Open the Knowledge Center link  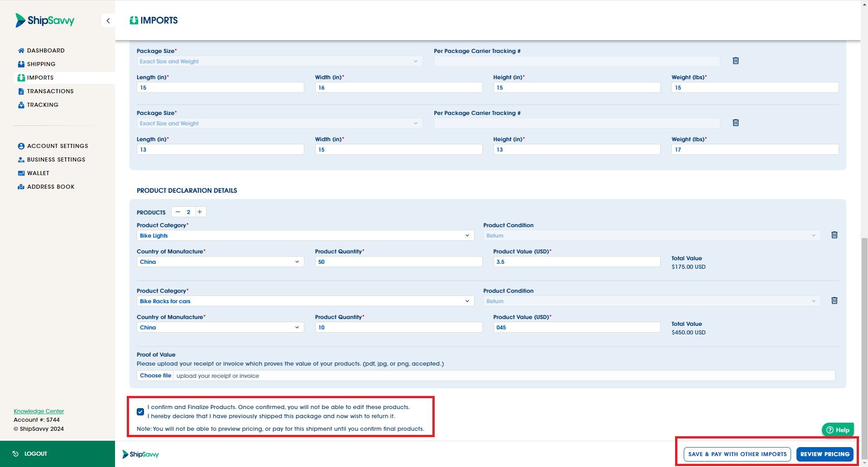pyautogui.click(x=39, y=411)
